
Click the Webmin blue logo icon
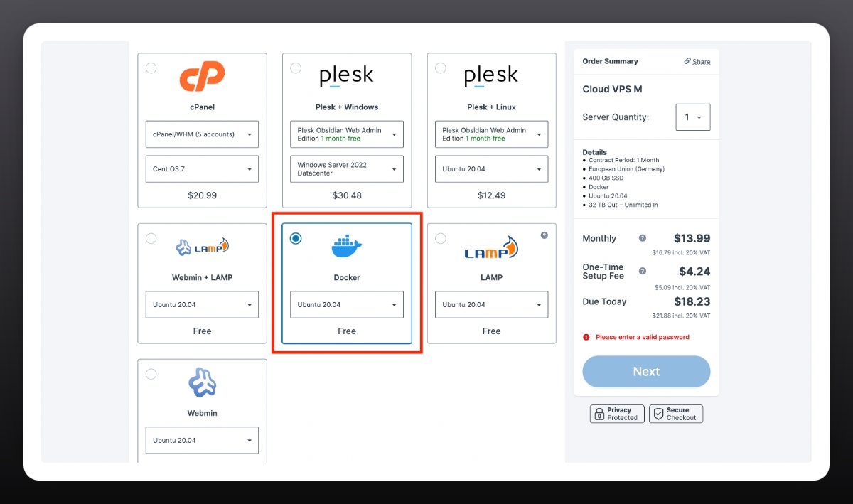202,382
